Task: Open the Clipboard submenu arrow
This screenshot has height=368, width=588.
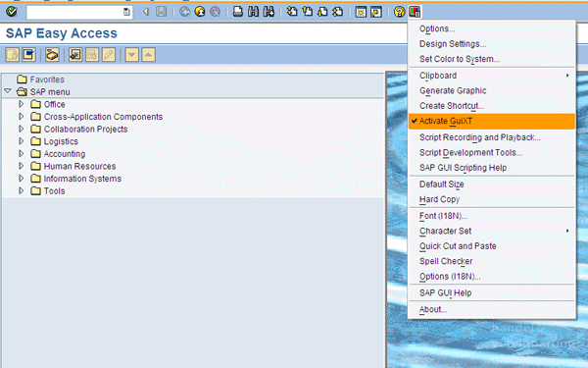Action: click(567, 76)
